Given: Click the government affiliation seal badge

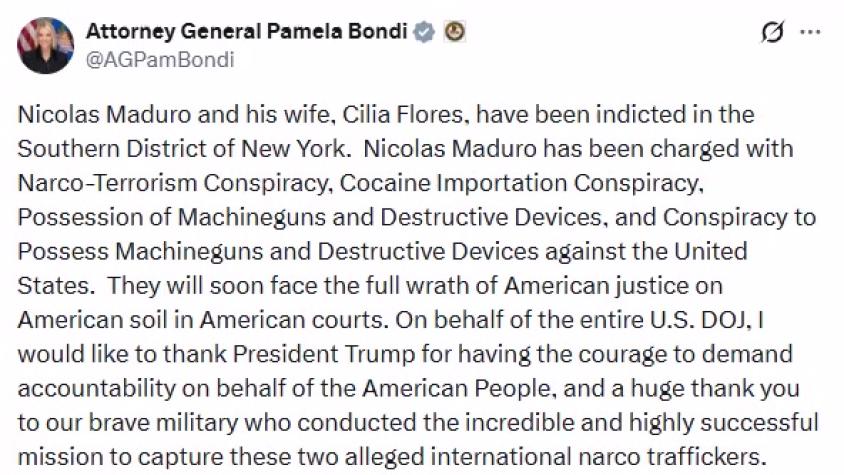Looking at the screenshot, I should pos(454,32).
